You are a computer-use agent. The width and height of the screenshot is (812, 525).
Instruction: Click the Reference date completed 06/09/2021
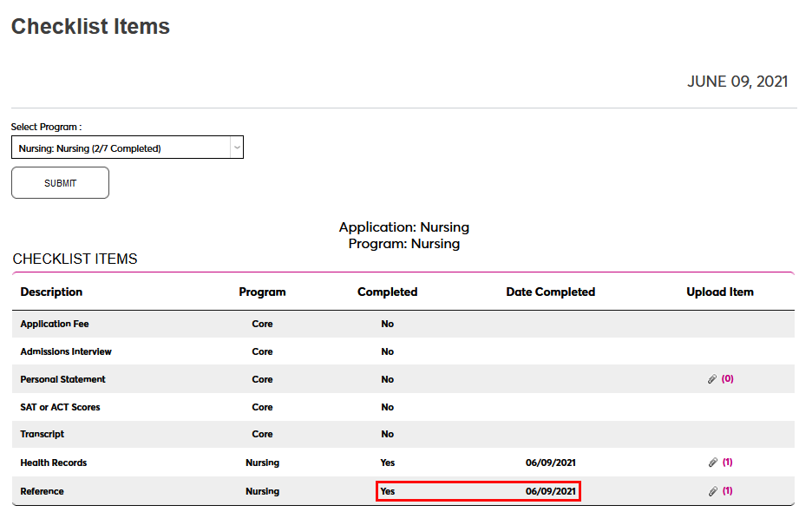(x=550, y=491)
